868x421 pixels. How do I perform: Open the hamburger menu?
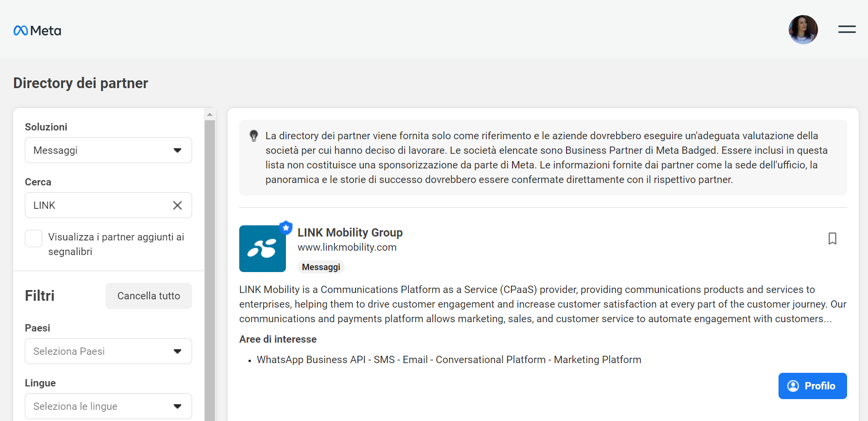pos(847,29)
